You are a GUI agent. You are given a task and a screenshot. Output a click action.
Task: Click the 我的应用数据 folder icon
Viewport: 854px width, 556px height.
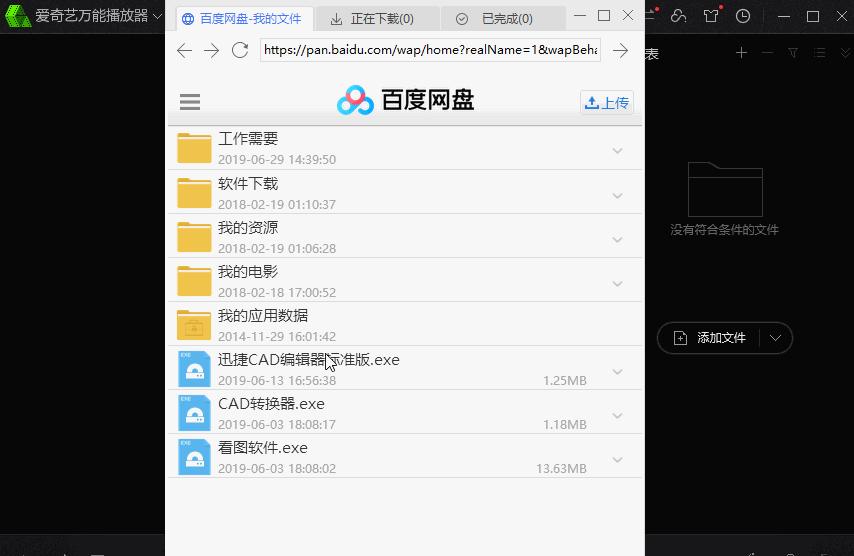[194, 325]
